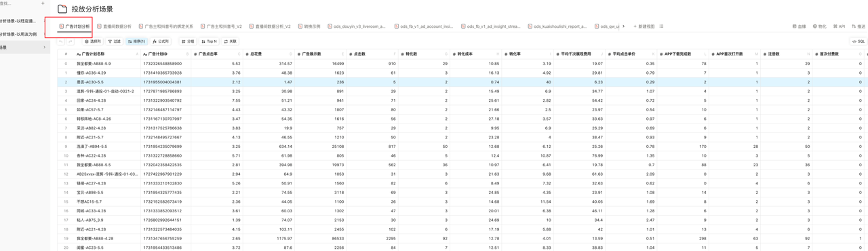Open the 过滤 filter tool
This screenshot has height=251, width=868.
click(115, 41)
